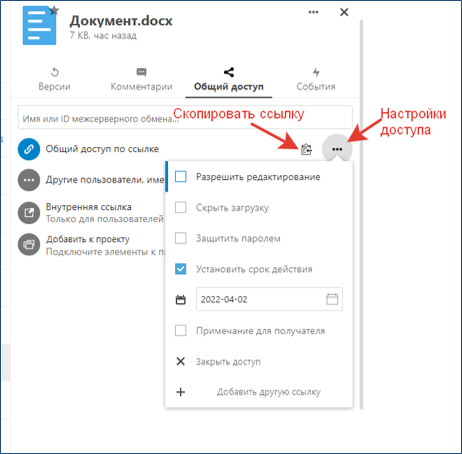Toggle the Защитить паролем checkbox
This screenshot has width=462, height=454.
pyautogui.click(x=181, y=238)
